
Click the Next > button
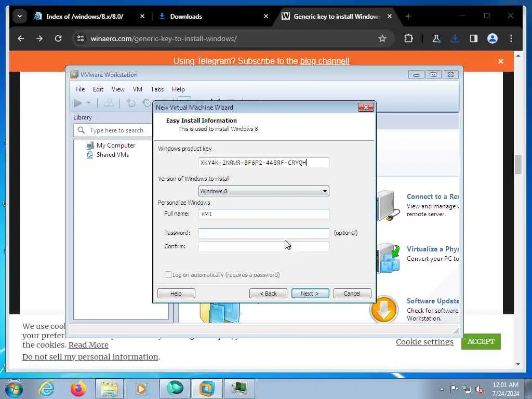point(310,294)
